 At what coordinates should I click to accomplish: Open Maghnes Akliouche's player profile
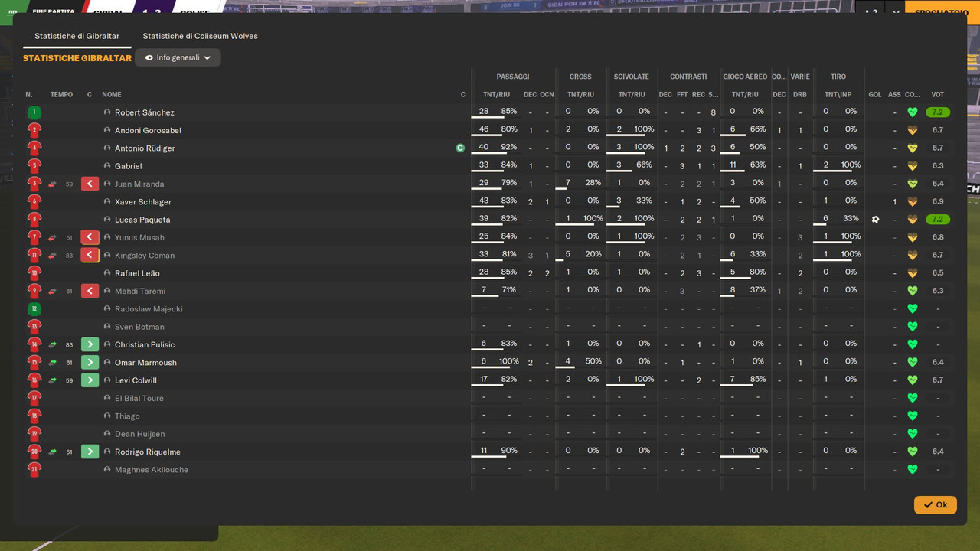[152, 469]
